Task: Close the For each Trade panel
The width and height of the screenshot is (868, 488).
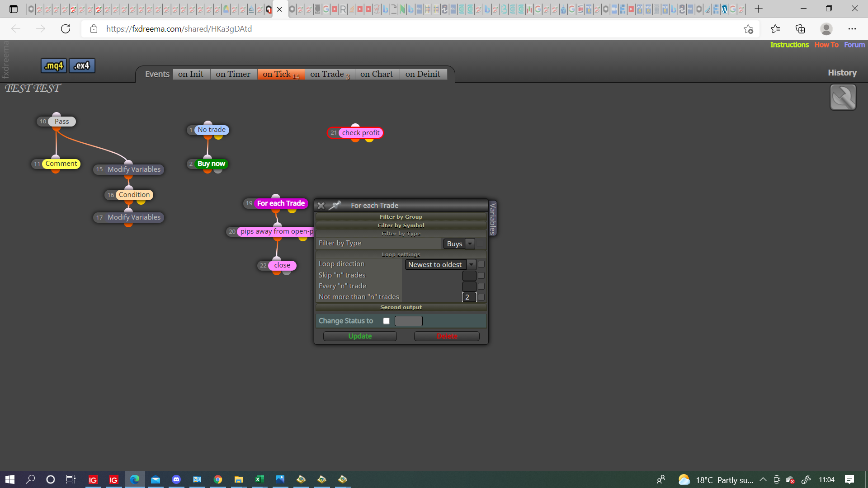Action: coord(321,206)
